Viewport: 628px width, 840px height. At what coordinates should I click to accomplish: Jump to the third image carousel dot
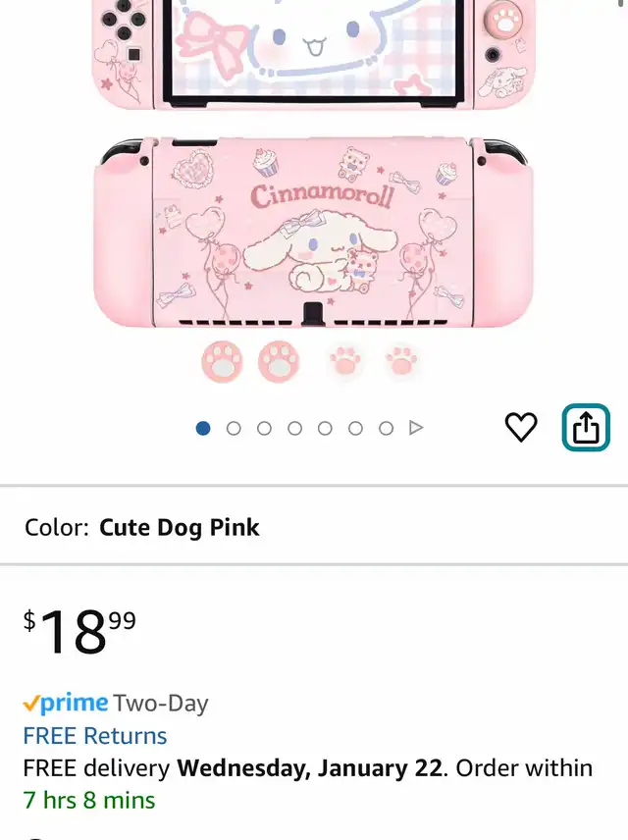pyautogui.click(x=264, y=429)
